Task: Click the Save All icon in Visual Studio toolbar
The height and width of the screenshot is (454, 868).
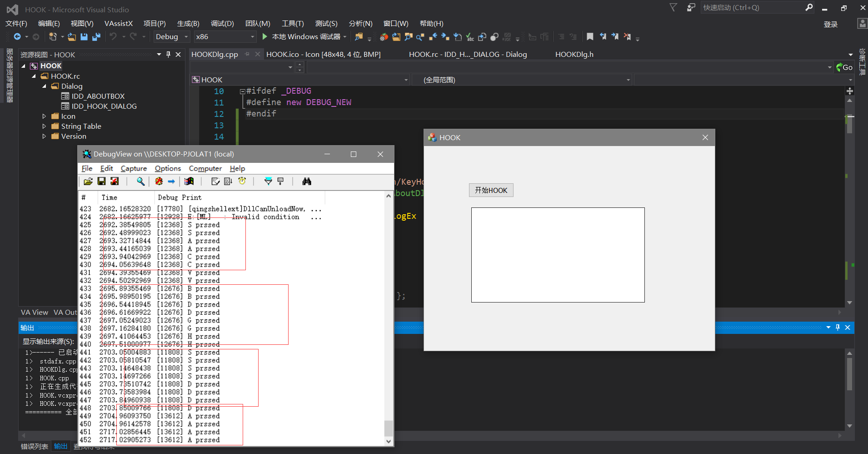Action: coord(96,37)
